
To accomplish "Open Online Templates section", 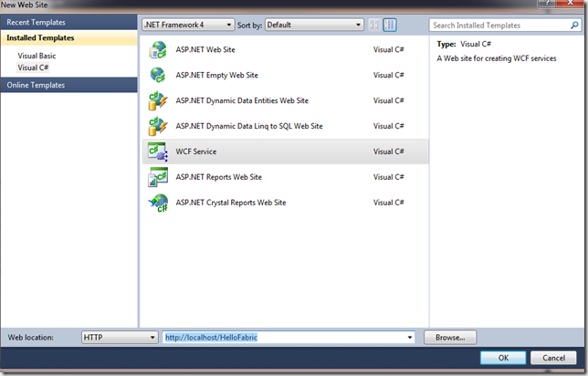I will point(69,85).
